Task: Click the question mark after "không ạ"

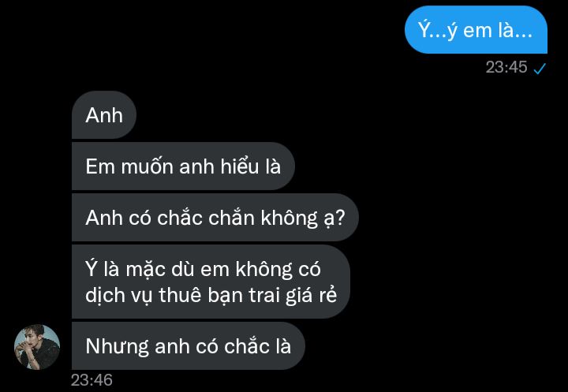Action: pyautogui.click(x=340, y=218)
